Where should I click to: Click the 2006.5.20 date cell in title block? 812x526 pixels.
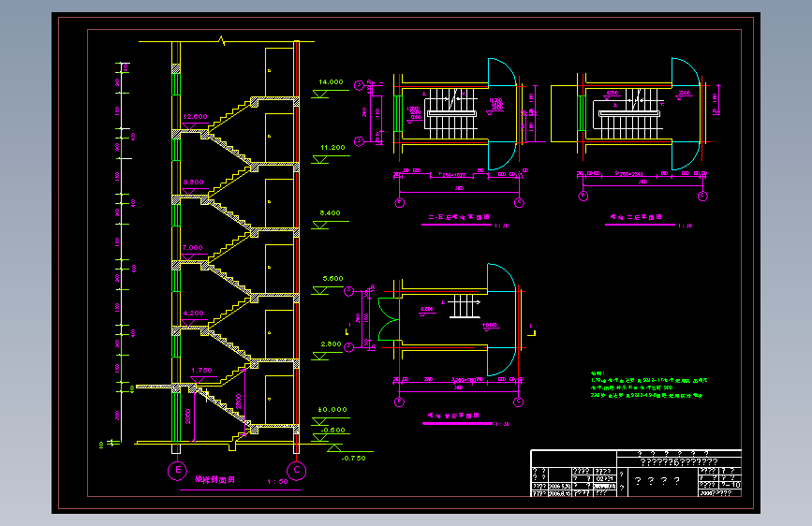tap(559, 487)
